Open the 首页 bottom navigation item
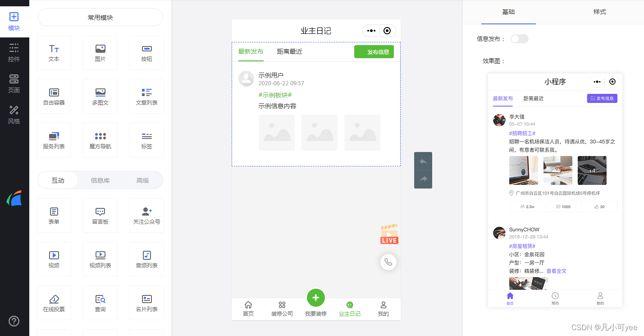 tap(248, 309)
